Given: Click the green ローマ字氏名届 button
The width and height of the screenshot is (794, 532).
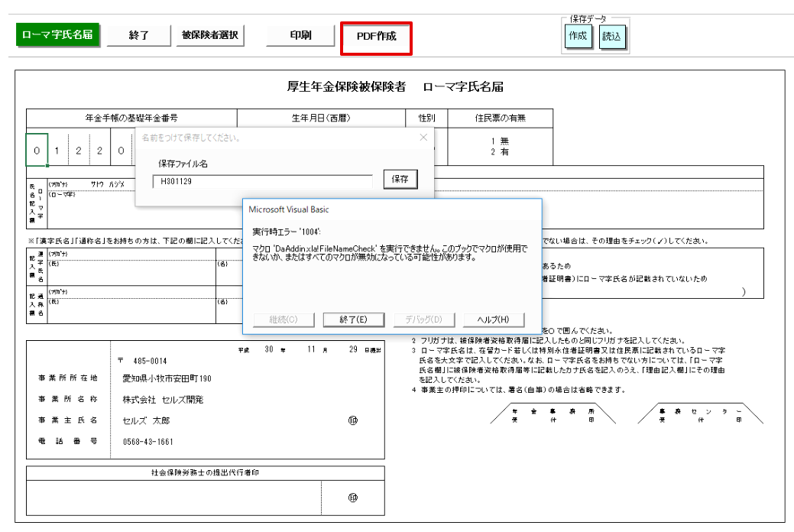Looking at the screenshot, I should pyautogui.click(x=57, y=35).
